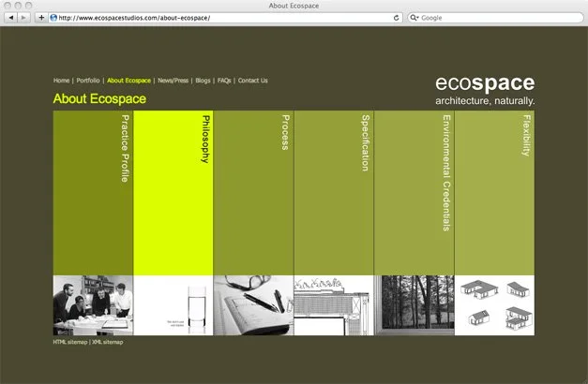Open the Portfolio navigation link
The width and height of the screenshot is (588, 384).
click(x=88, y=81)
